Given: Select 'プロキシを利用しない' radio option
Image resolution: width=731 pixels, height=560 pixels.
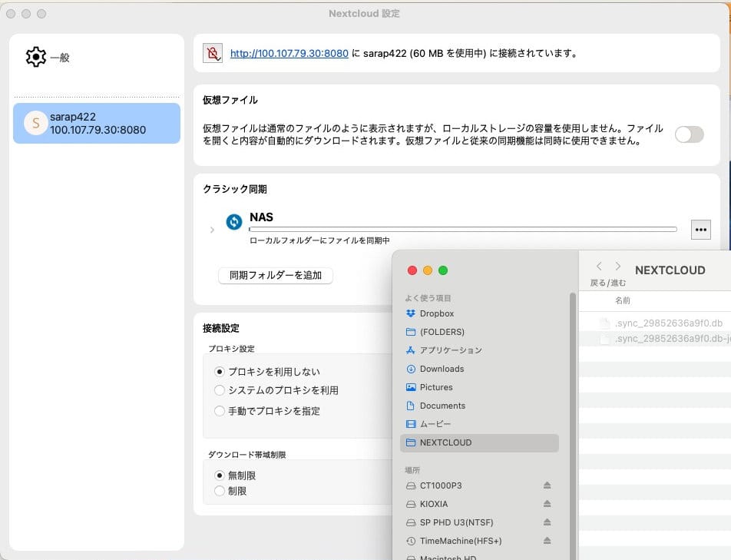Looking at the screenshot, I should (219, 372).
